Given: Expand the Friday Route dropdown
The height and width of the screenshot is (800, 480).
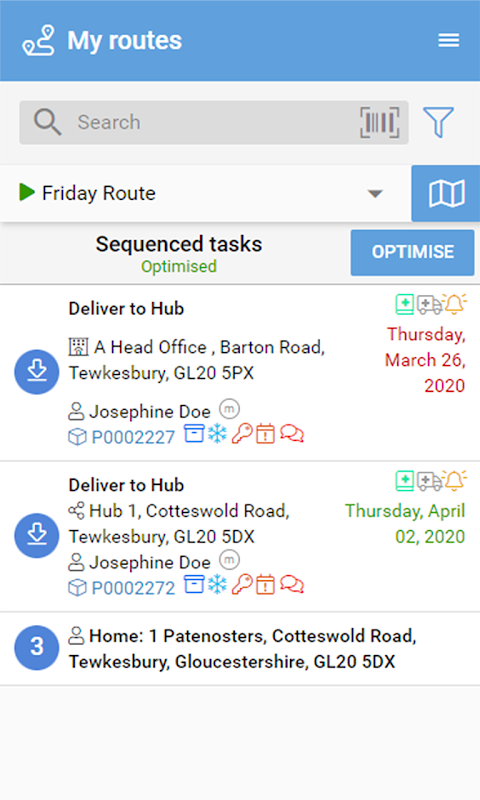Looking at the screenshot, I should pyautogui.click(x=375, y=194).
